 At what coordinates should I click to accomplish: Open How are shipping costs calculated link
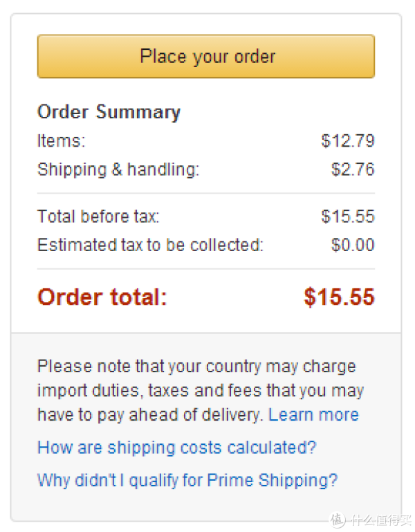pyautogui.click(x=177, y=448)
